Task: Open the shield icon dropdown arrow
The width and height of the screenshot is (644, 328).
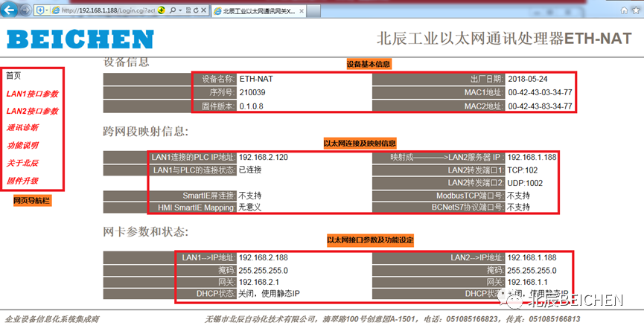Action: (47, 10)
